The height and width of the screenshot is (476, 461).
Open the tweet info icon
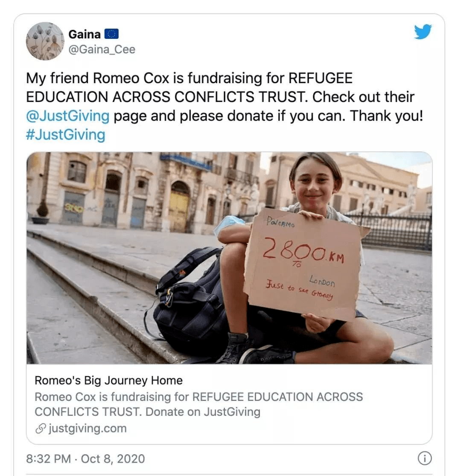click(425, 459)
